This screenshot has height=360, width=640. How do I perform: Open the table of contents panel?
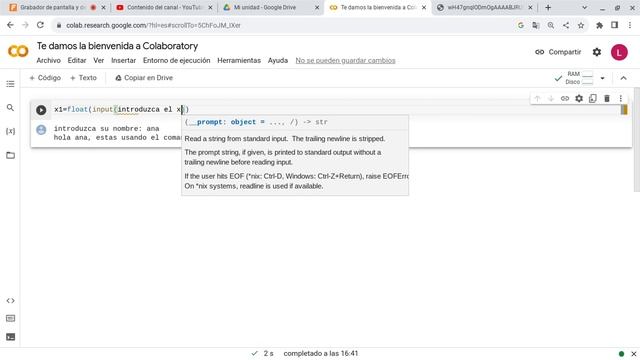click(10, 84)
